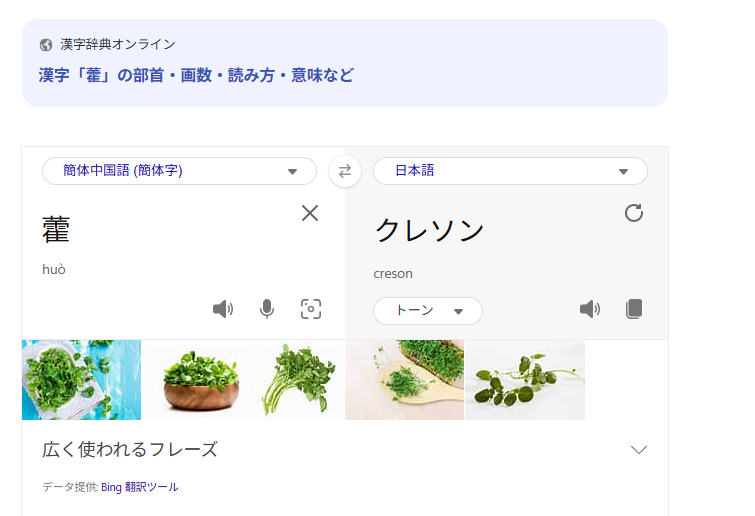Open 漢字「藿」の部首・画数 link
The height and width of the screenshot is (516, 755).
click(x=196, y=75)
